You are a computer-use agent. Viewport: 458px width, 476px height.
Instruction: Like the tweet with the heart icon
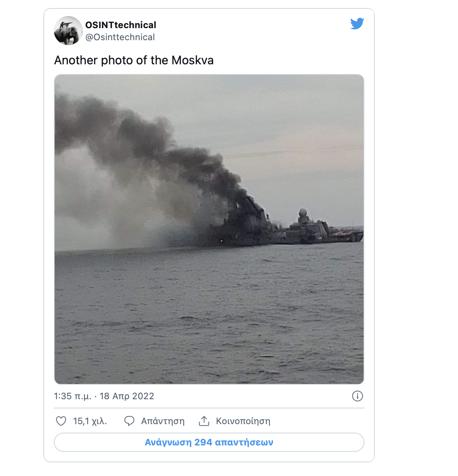tap(61, 421)
